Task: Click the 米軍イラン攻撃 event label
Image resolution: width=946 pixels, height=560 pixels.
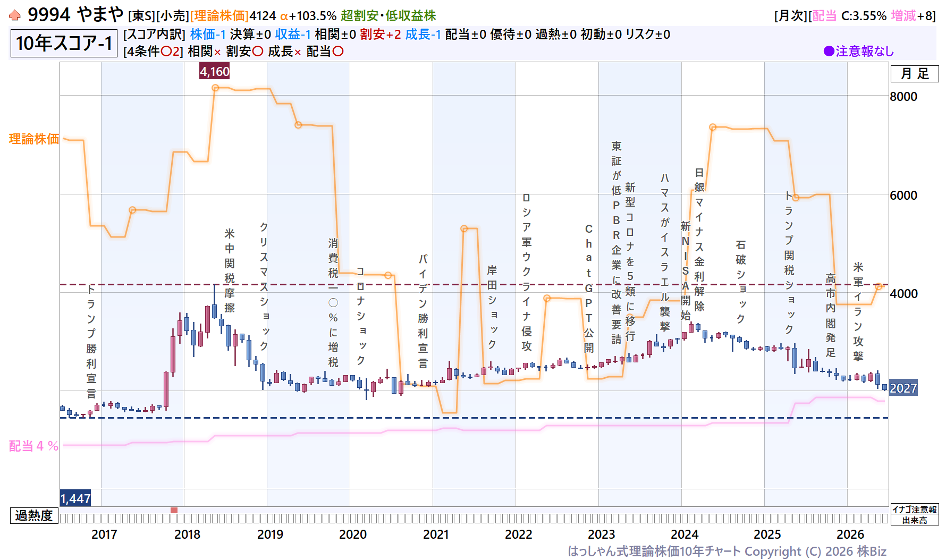Action: (858, 311)
